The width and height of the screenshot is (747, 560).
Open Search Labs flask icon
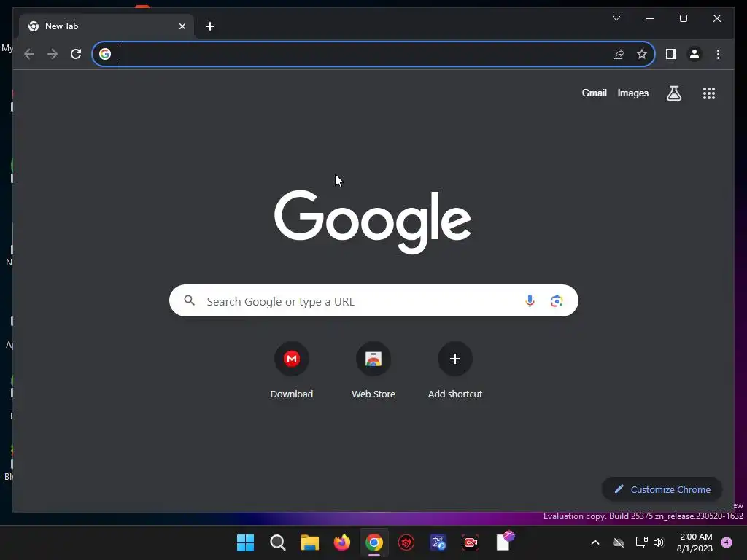673,93
